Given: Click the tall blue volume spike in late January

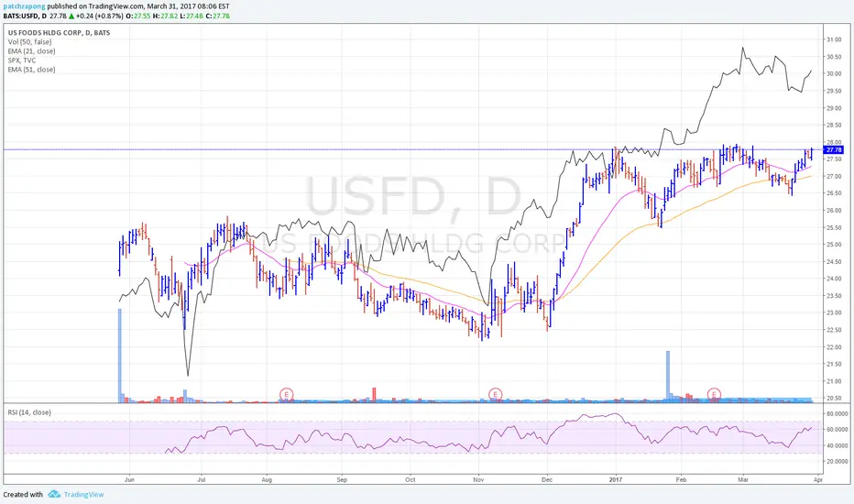Looking at the screenshot, I should (x=668, y=377).
